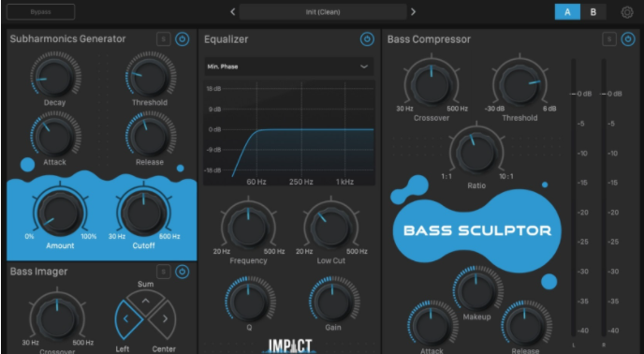644x354 pixels.
Task: Toggle the Bass Imager power button
Action: (x=183, y=272)
